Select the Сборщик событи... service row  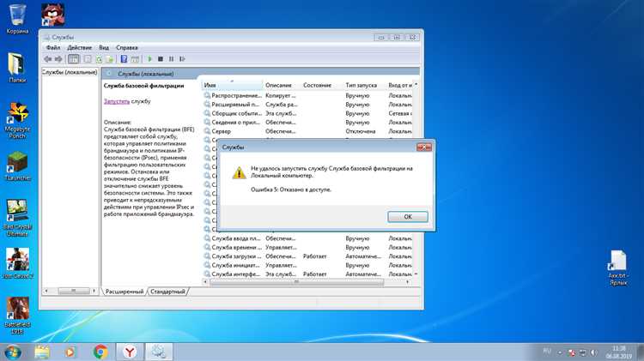click(308, 113)
